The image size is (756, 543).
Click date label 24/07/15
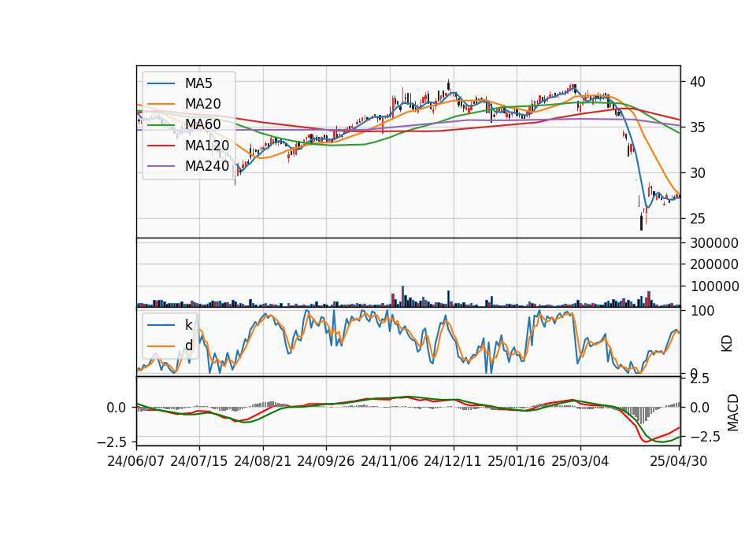click(x=199, y=461)
